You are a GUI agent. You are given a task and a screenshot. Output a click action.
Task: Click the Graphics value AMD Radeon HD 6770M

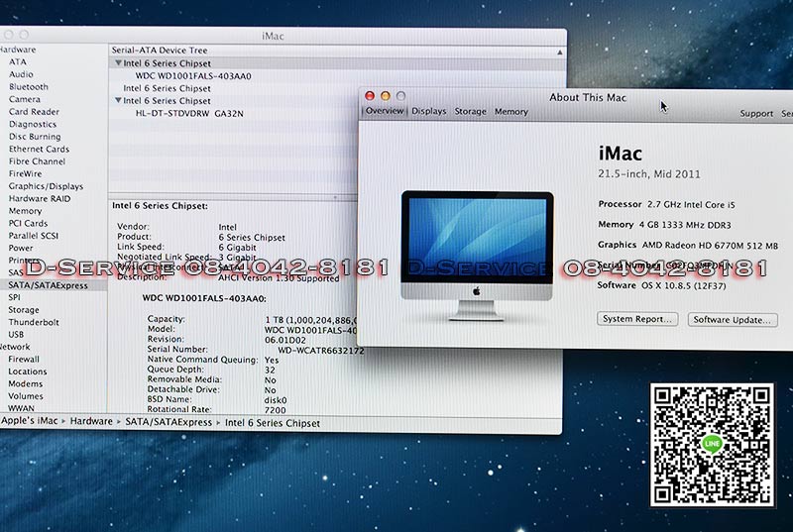point(710,246)
